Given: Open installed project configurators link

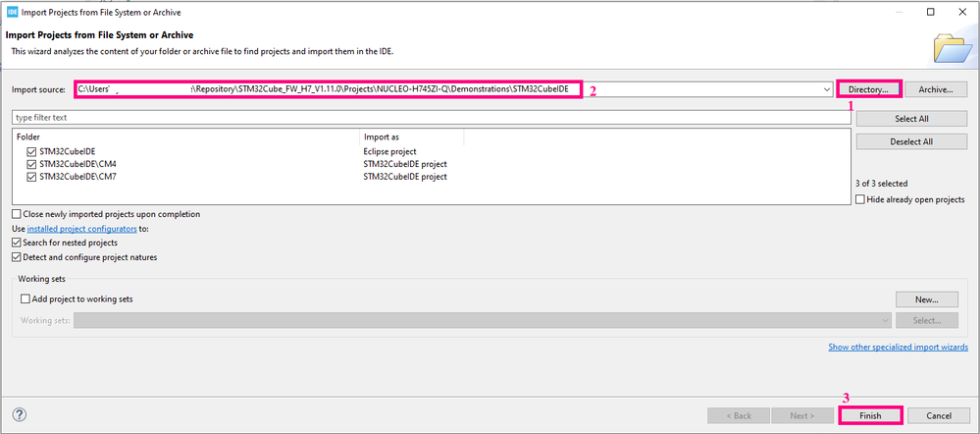Looking at the screenshot, I should click(81, 229).
